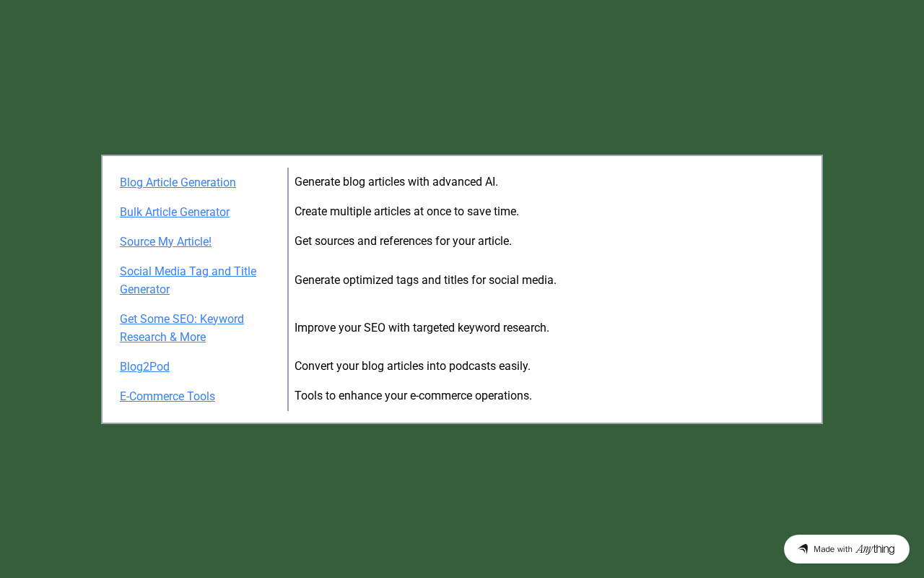Image resolution: width=924 pixels, height=578 pixels.
Task: Click the Anything wordmark in badge
Action: point(875,549)
